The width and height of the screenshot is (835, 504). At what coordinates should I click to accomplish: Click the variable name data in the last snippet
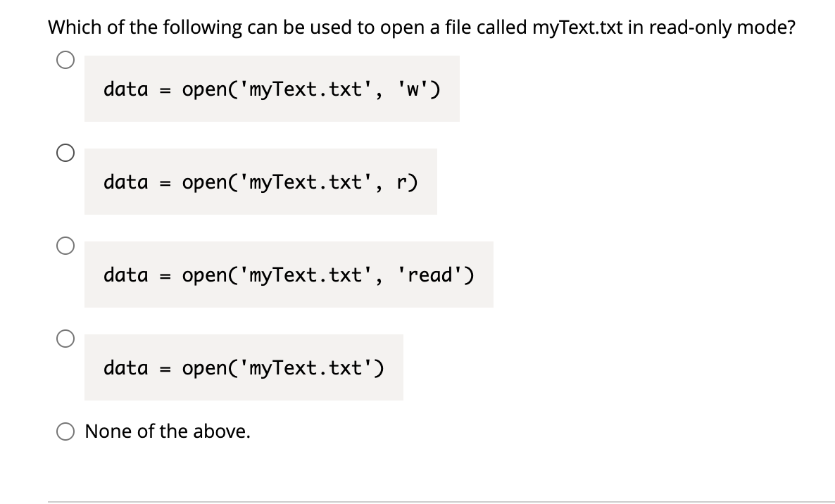(125, 367)
